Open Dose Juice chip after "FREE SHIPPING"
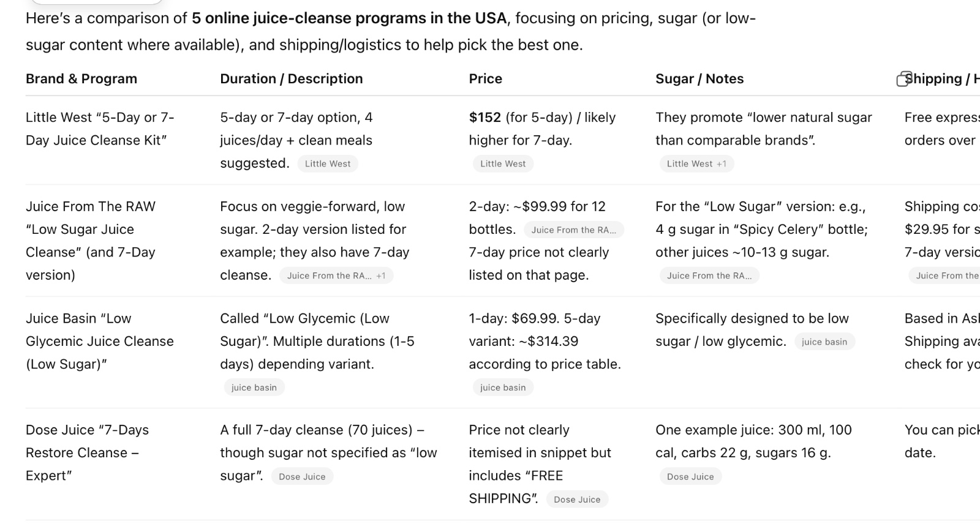Viewport: 980px width, 524px height. tap(577, 500)
